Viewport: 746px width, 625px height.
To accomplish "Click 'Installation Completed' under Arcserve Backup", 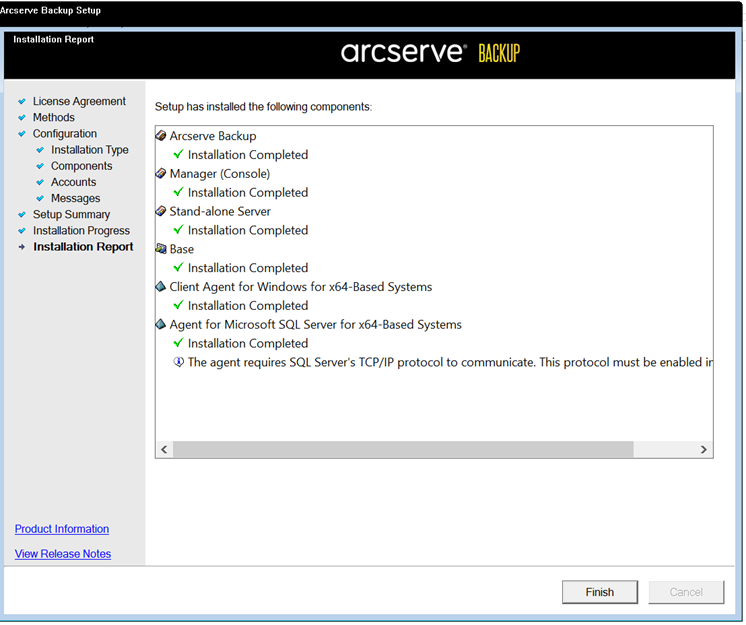I will pos(248,155).
